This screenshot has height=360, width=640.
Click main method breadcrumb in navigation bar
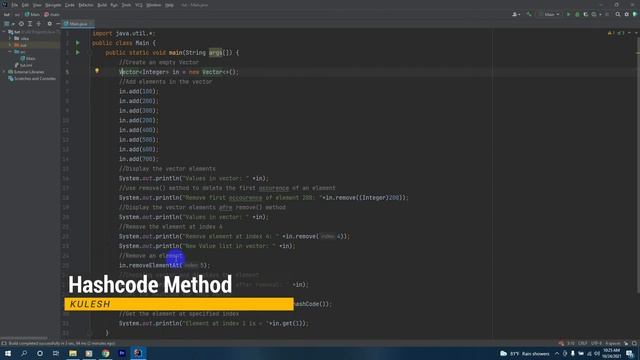click(52, 14)
